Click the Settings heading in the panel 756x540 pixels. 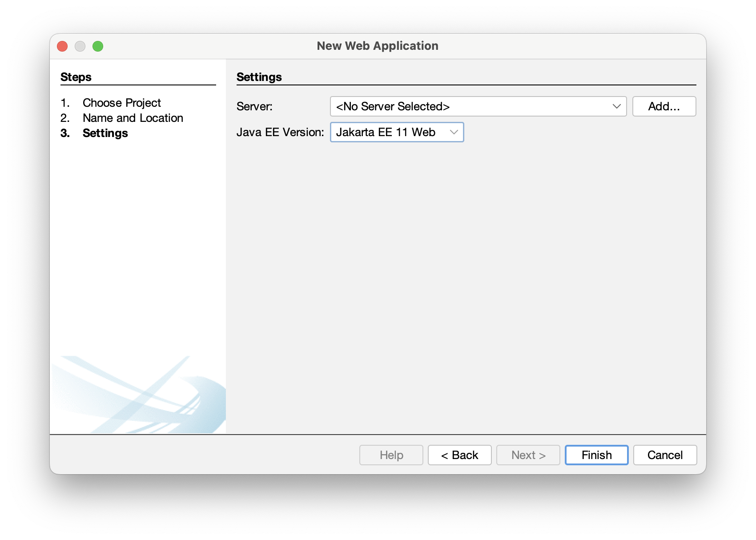[x=259, y=77]
